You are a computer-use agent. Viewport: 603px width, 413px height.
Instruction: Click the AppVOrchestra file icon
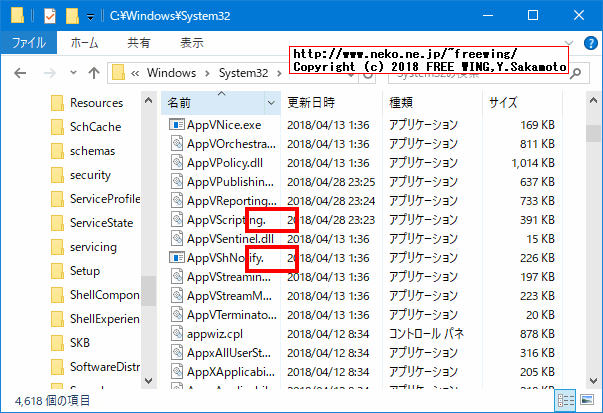pos(177,143)
